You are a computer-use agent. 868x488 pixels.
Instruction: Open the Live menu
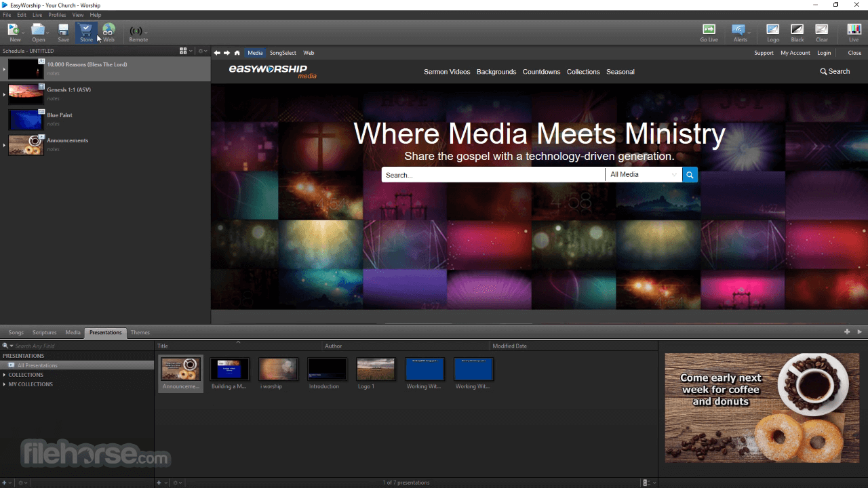[37, 15]
